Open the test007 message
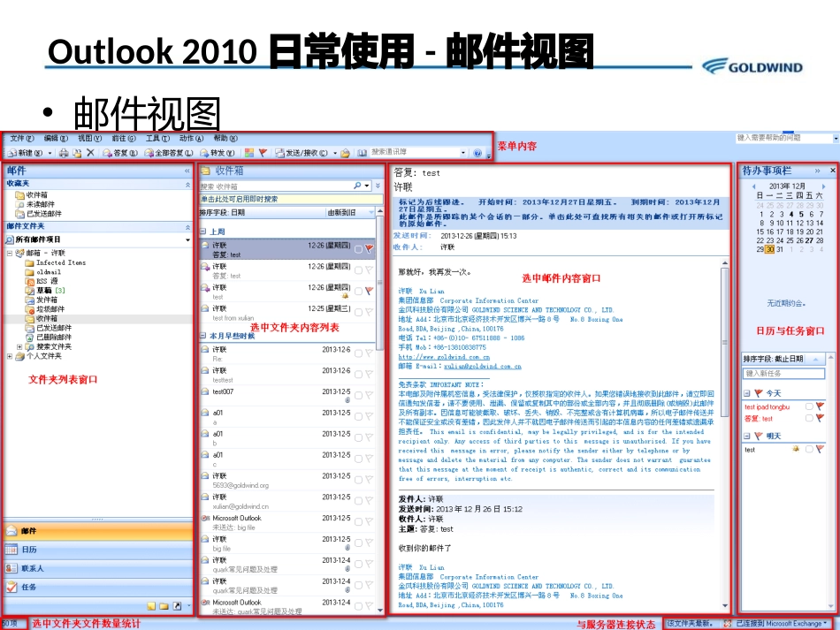Screen dimensions: 840x630 point(287,396)
